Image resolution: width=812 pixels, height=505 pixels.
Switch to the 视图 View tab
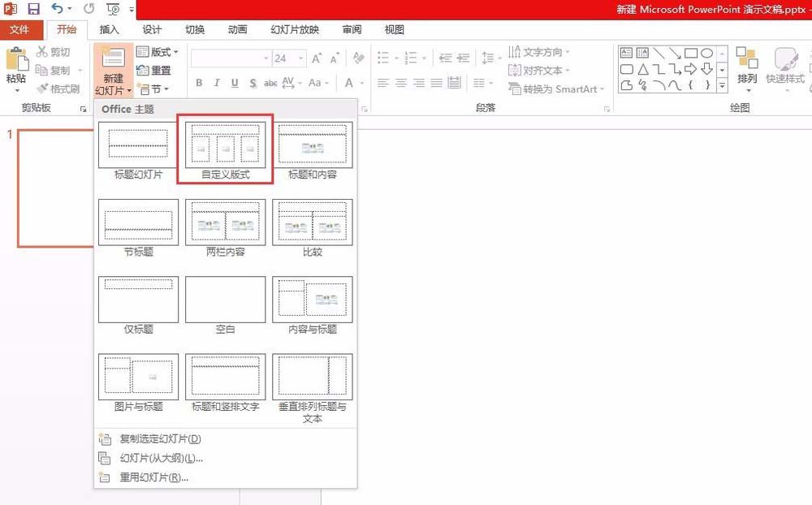point(394,29)
